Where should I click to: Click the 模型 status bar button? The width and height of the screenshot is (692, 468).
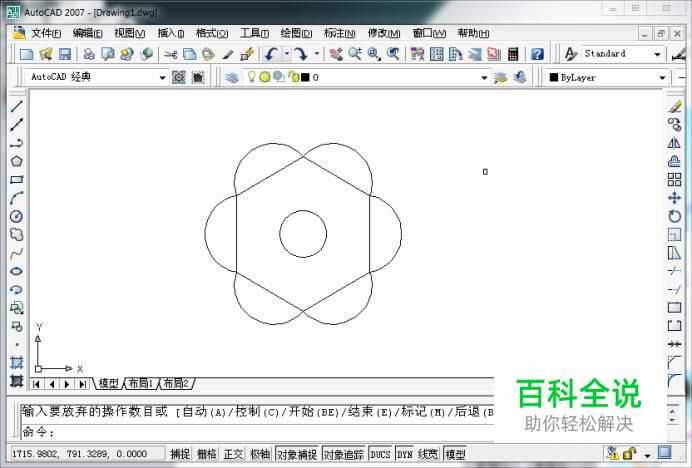click(455, 454)
